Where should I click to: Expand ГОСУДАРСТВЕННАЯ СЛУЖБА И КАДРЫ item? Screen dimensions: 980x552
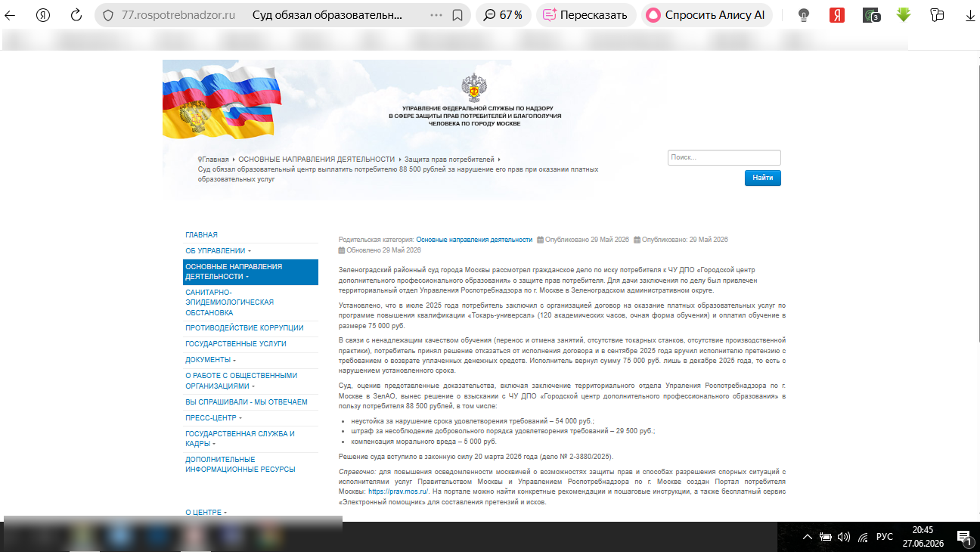pyautogui.click(x=240, y=439)
